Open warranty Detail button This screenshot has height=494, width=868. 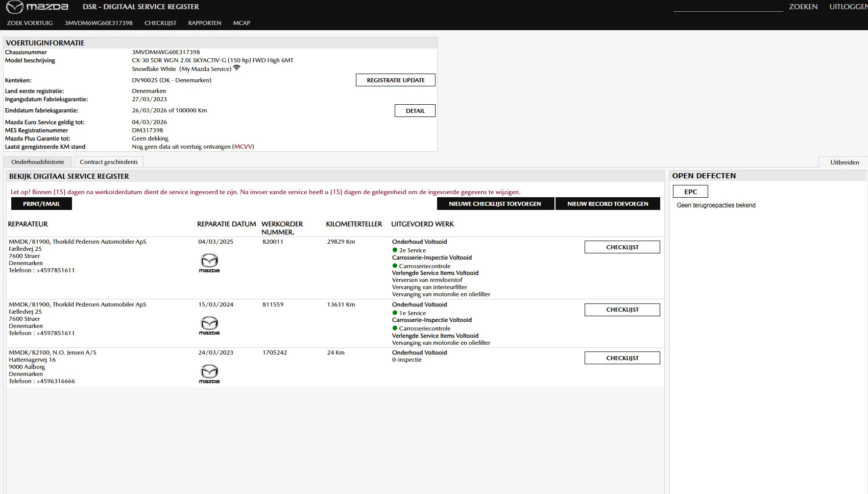point(415,111)
